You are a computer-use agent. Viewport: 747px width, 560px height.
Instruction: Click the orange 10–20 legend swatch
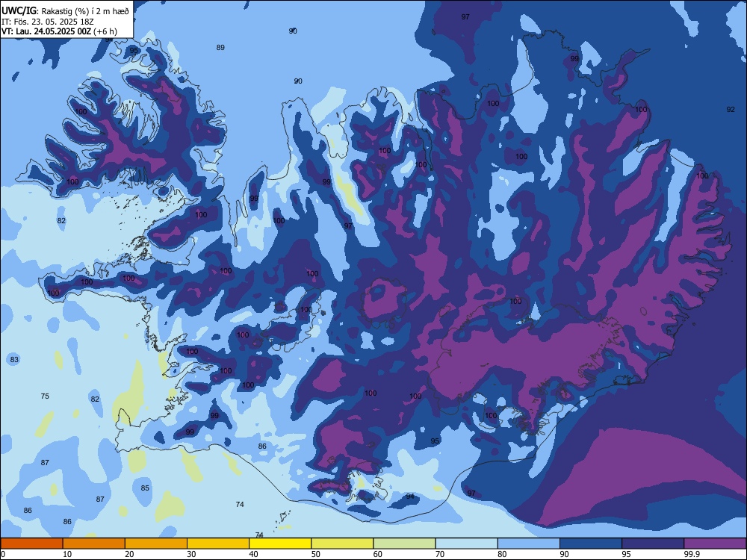(94, 544)
